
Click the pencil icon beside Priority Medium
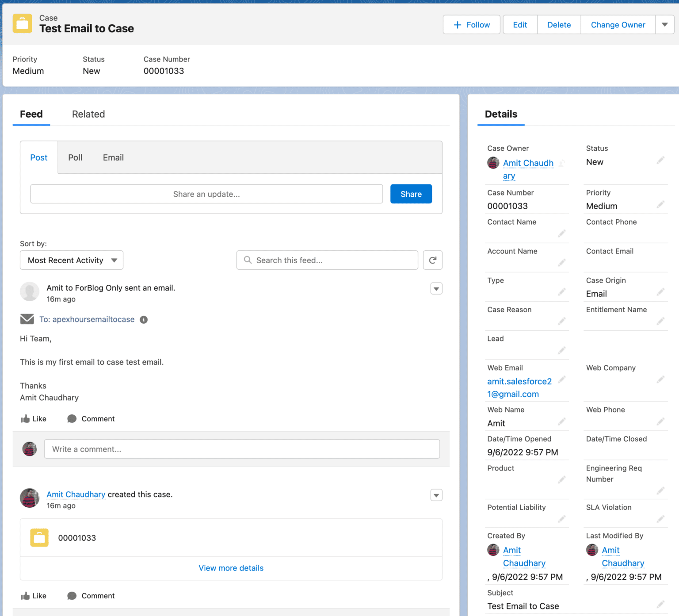660,204
